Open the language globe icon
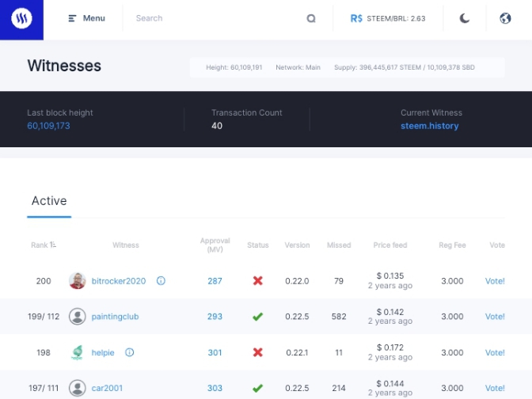 505,18
